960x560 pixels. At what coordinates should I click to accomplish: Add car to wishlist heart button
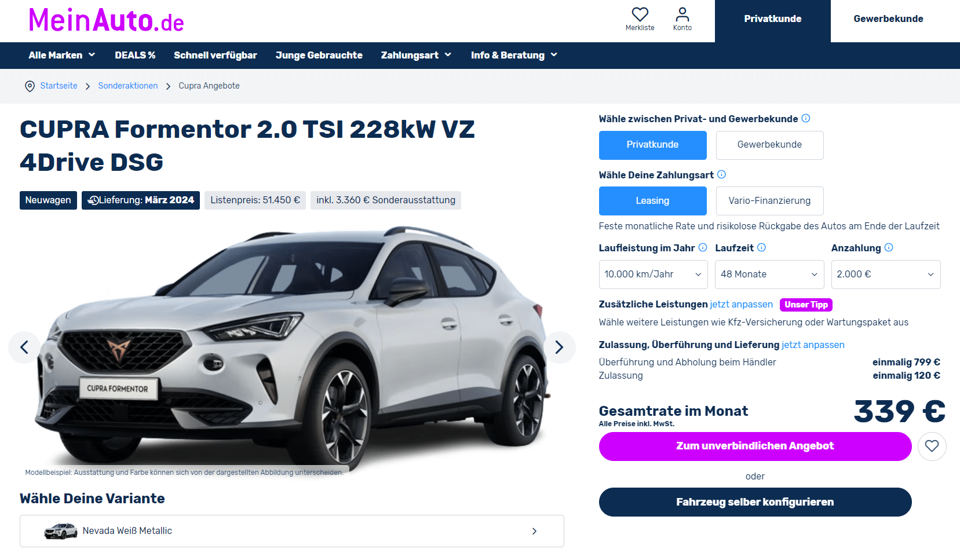(x=932, y=446)
